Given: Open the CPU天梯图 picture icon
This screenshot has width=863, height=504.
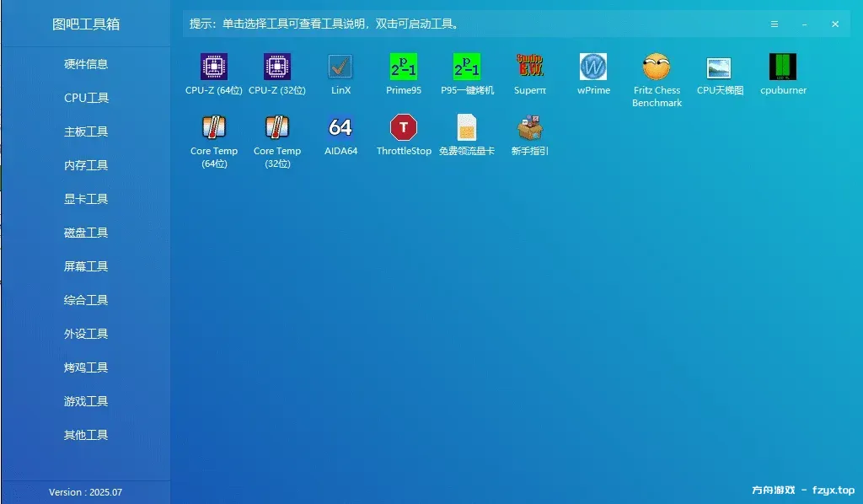Looking at the screenshot, I should click(x=720, y=68).
